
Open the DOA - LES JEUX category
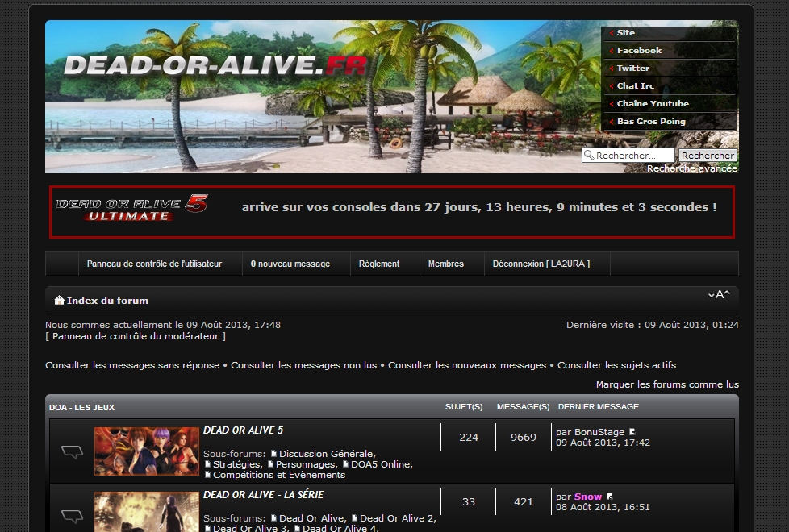click(82, 407)
